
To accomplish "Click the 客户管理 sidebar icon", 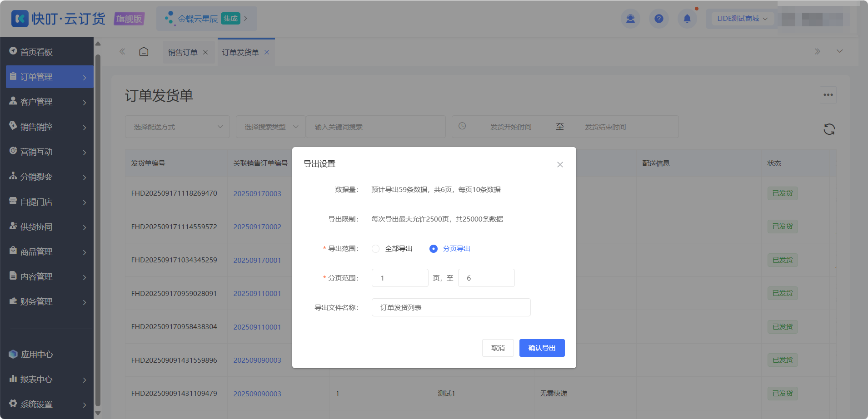I will [13, 101].
